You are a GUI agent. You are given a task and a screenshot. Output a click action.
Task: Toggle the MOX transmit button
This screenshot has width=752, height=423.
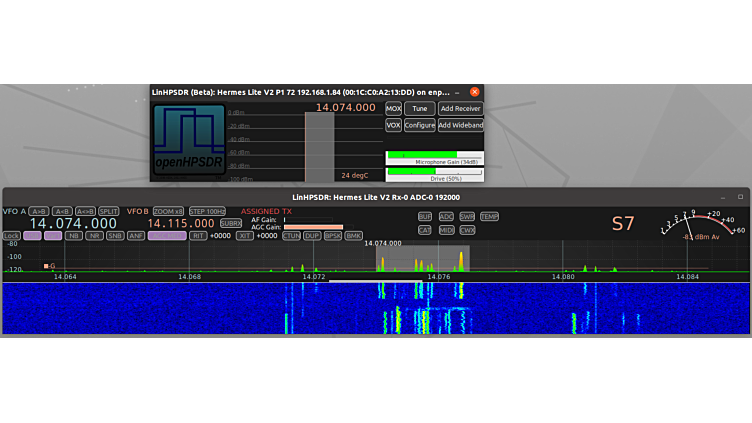coord(393,108)
